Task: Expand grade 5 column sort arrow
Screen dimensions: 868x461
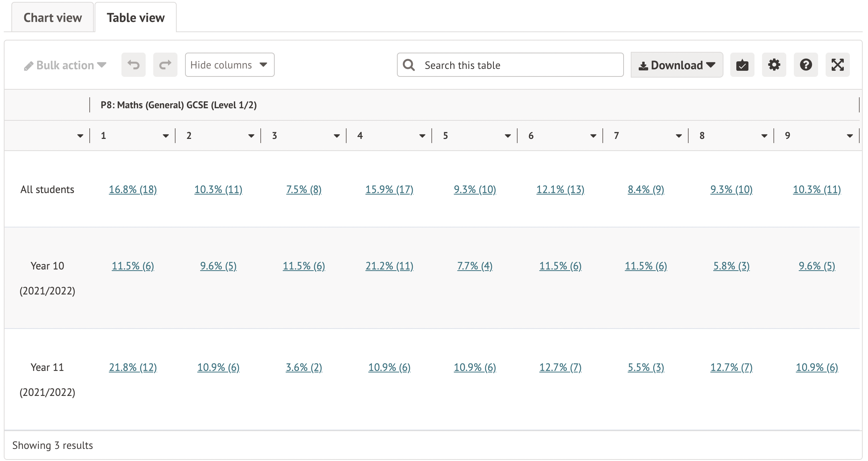Action: tap(507, 136)
